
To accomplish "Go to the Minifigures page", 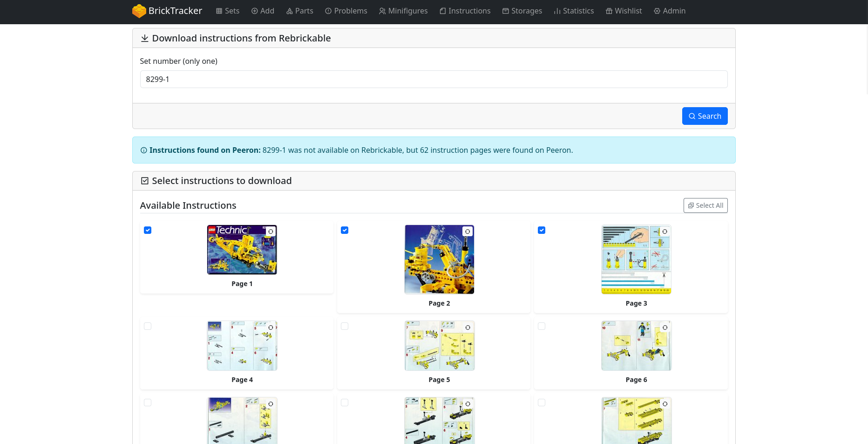I will coord(403,11).
